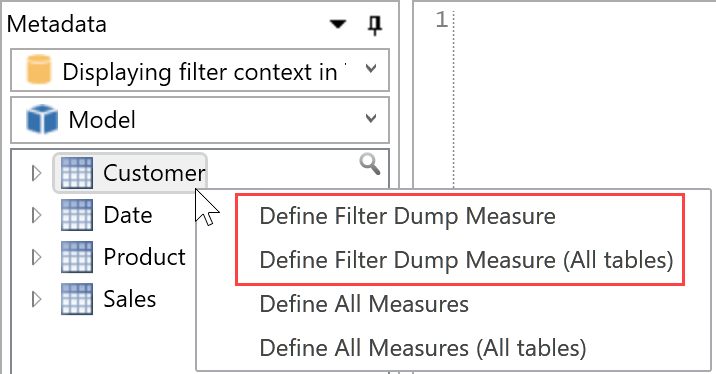Expand the Date table node

[x=37, y=215]
